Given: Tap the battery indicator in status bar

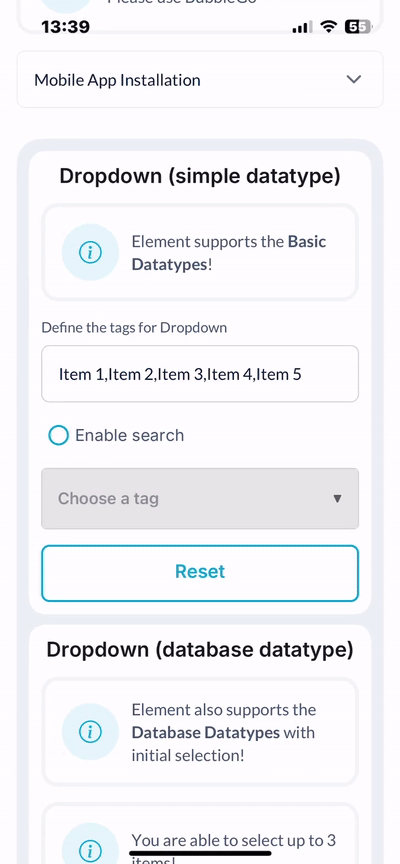Looking at the screenshot, I should click(x=356, y=26).
